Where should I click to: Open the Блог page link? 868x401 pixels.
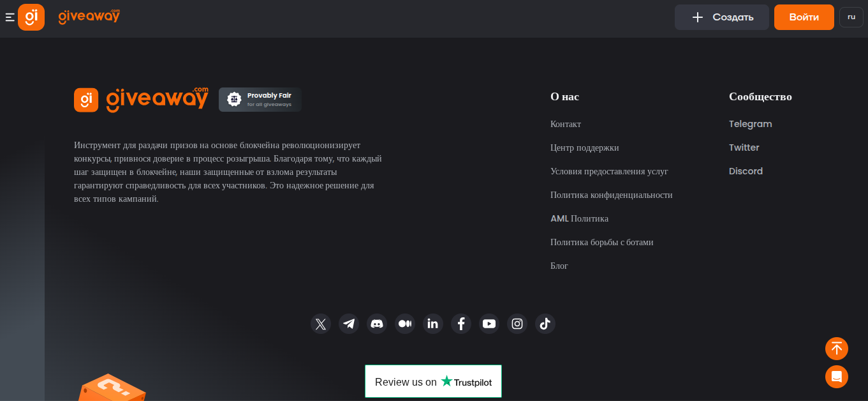(559, 266)
